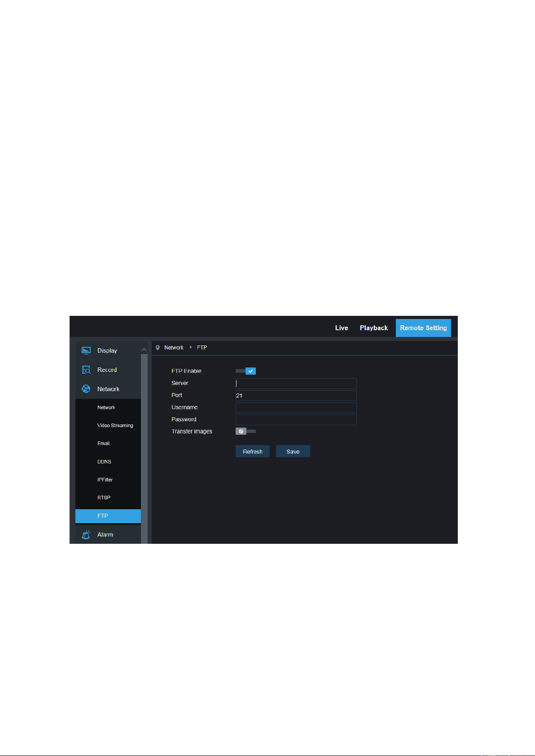This screenshot has width=535, height=756.
Task: Open the IPFilter settings page
Action: (105, 480)
